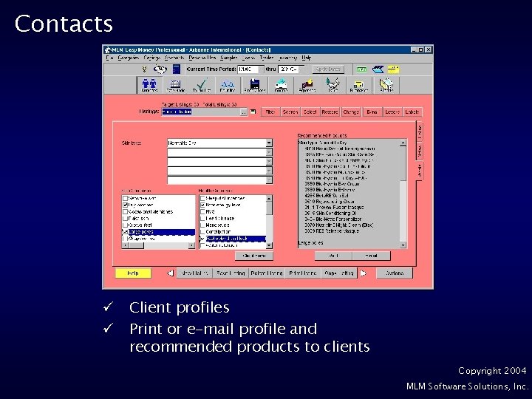532x399 pixels.
Task: Click the handshake icon in top toolbar
Action: (x=160, y=69)
